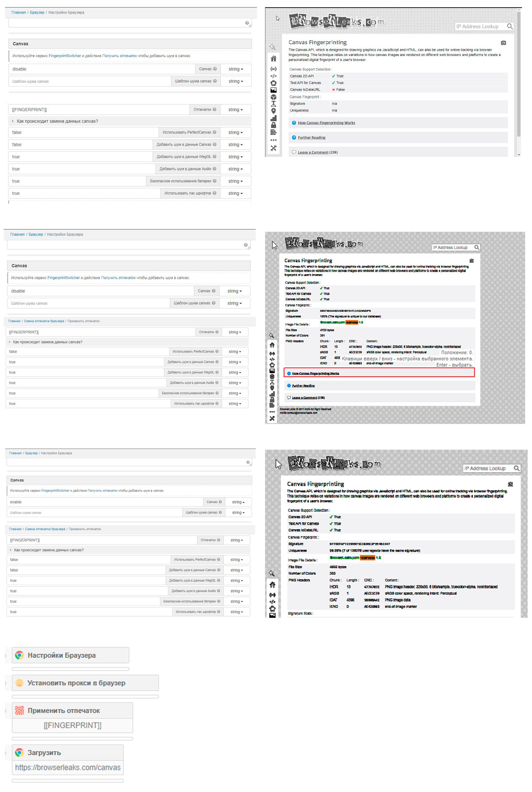Click Главная breadcrumb in the topmost settings panel
Screen dimensions: 532x792
19,12
